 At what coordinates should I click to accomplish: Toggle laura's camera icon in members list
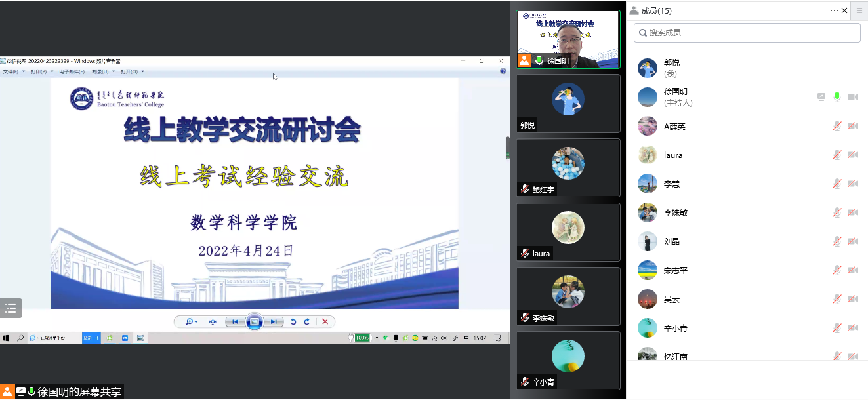852,155
